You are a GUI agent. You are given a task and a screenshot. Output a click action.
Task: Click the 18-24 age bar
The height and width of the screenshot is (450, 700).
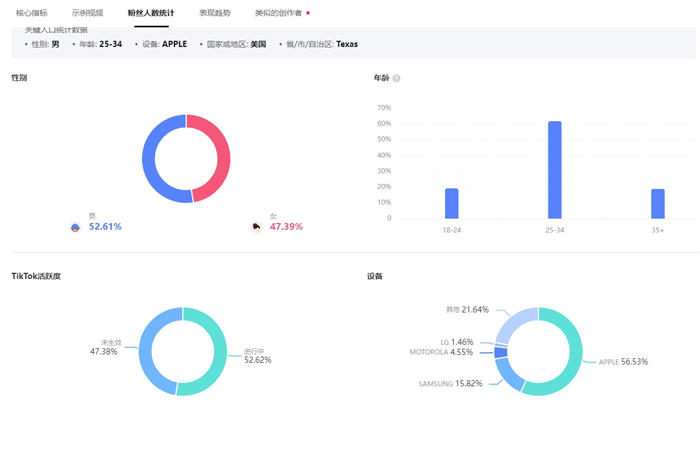[452, 203]
